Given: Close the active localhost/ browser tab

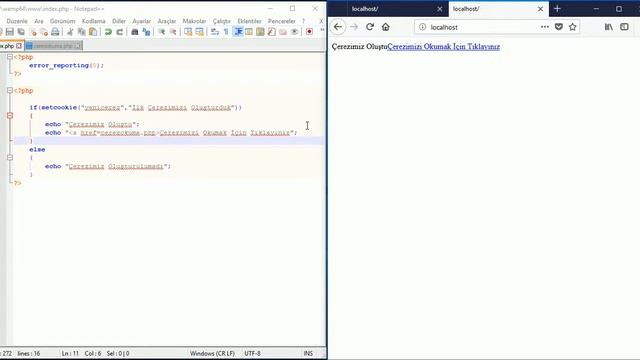Looking at the screenshot, I should (x=540, y=9).
